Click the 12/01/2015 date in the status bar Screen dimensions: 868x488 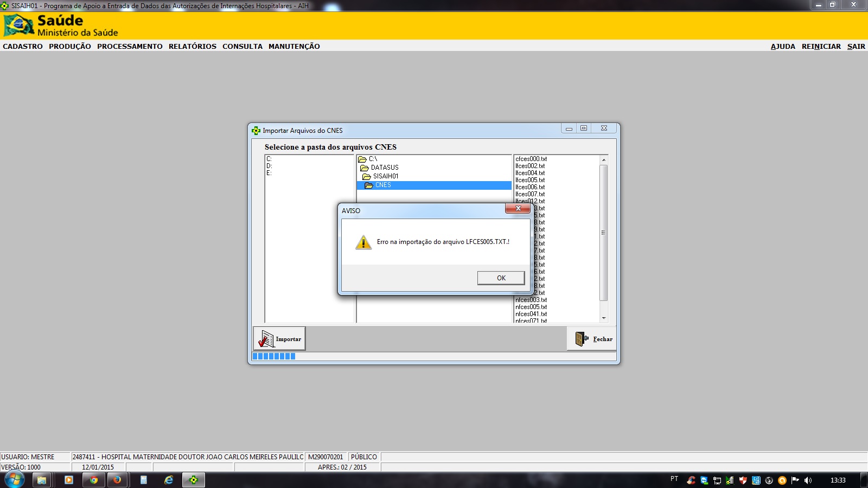98,467
